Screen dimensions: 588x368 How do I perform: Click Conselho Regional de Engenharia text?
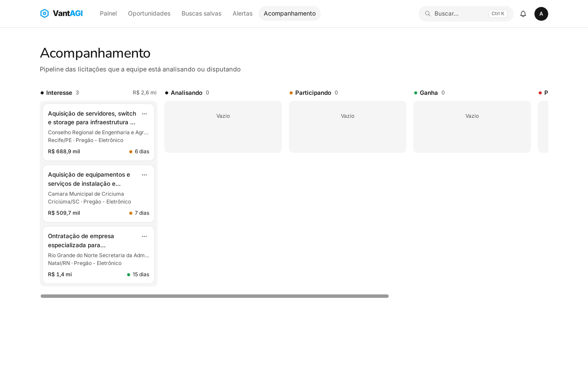coord(98,132)
